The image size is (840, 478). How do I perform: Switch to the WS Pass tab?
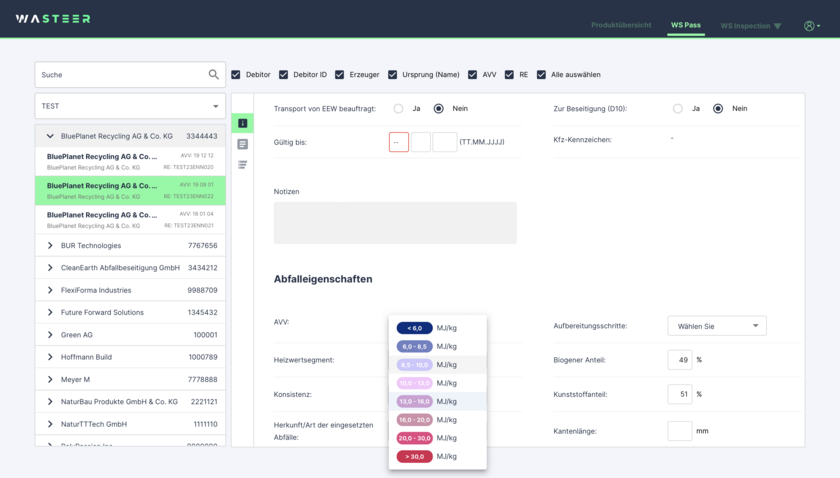tap(686, 25)
